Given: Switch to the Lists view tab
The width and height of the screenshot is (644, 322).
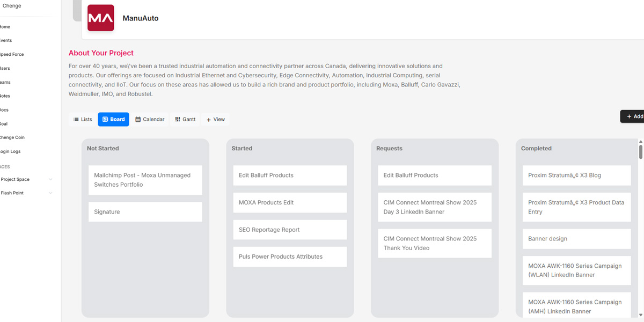Looking at the screenshot, I should (x=83, y=119).
